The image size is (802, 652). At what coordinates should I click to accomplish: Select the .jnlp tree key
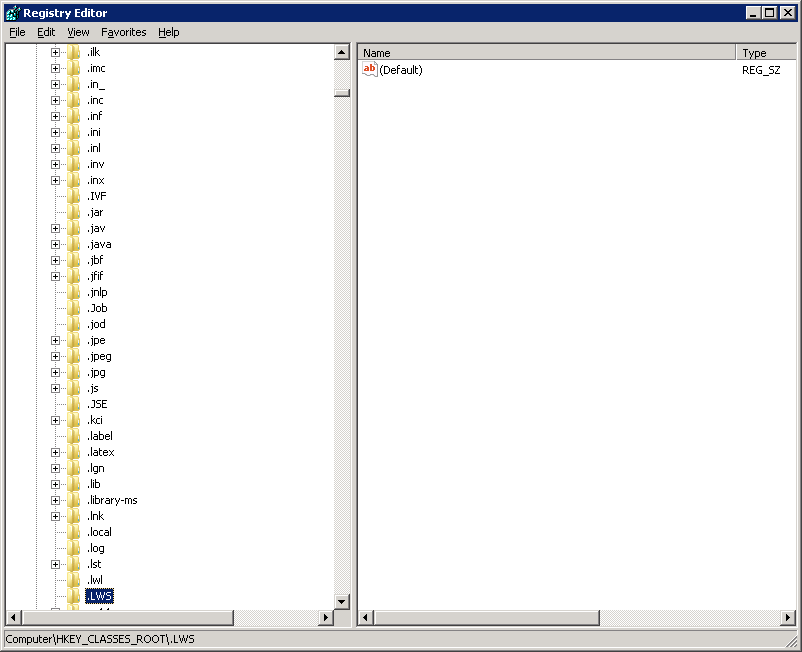click(97, 292)
